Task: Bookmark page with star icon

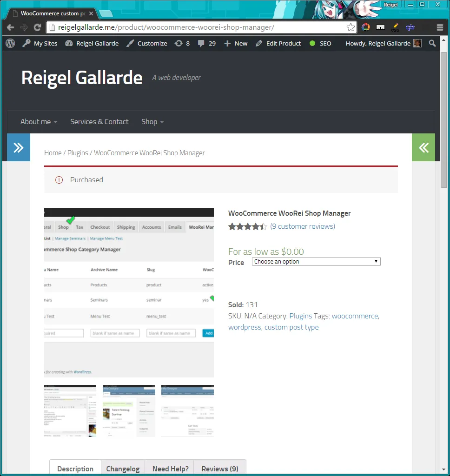Action: click(351, 27)
